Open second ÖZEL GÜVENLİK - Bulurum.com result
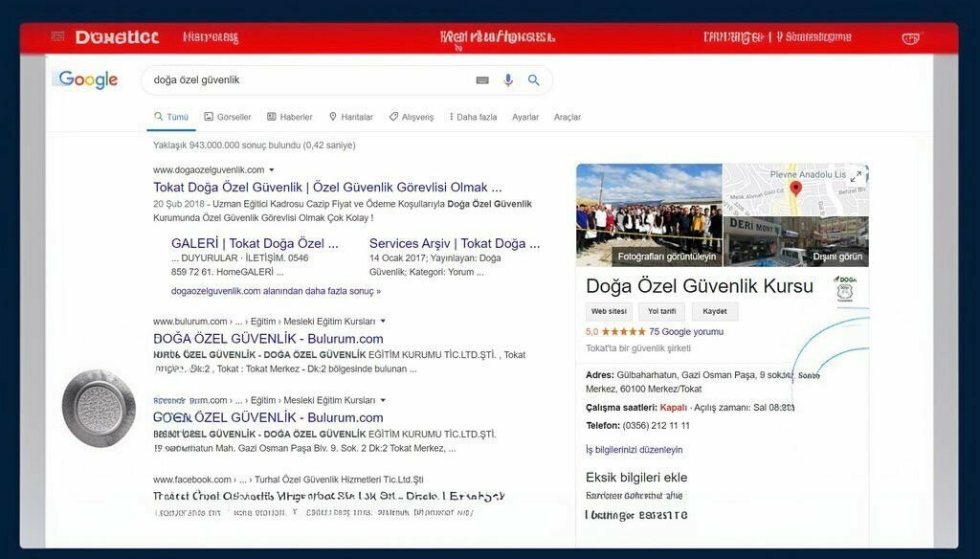980x559 pixels. coord(268,417)
